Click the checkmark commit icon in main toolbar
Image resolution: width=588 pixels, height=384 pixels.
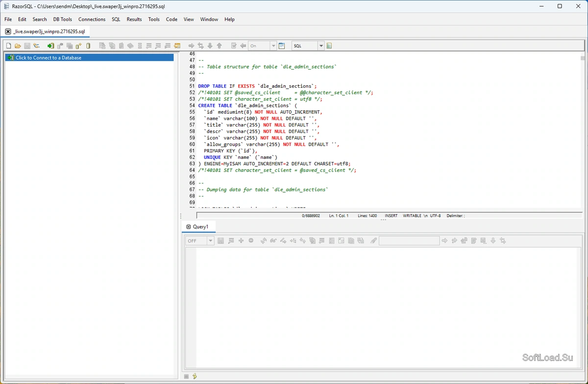click(x=234, y=46)
